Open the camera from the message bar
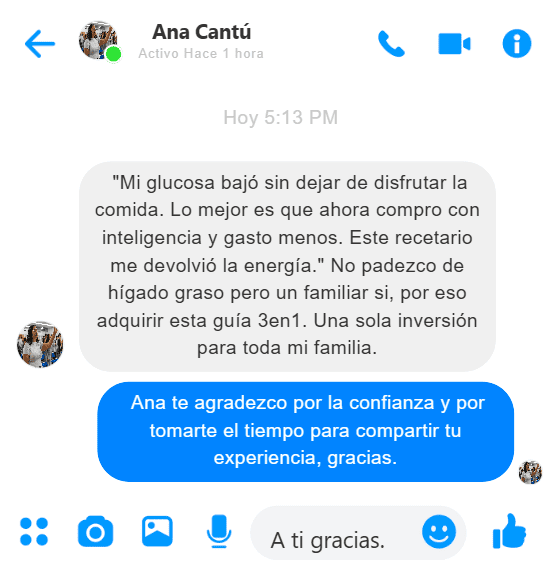 click(96, 532)
